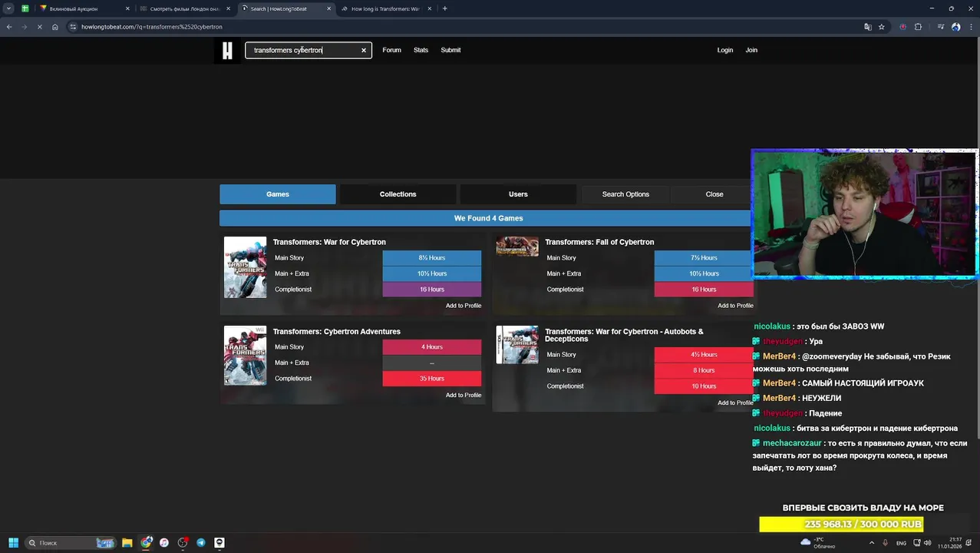Click Fall of Cybertron 7½ Hours bar

[704, 258]
